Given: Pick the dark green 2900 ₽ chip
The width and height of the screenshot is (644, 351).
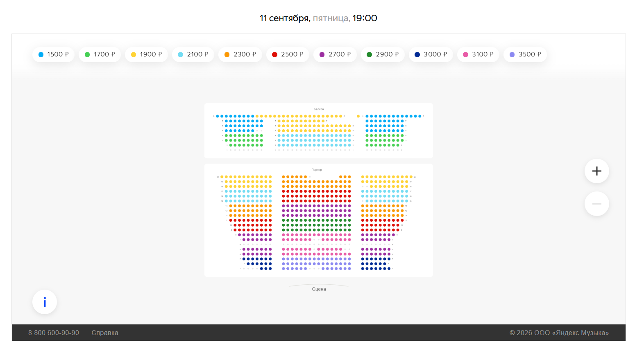Looking at the screenshot, I should coord(383,54).
